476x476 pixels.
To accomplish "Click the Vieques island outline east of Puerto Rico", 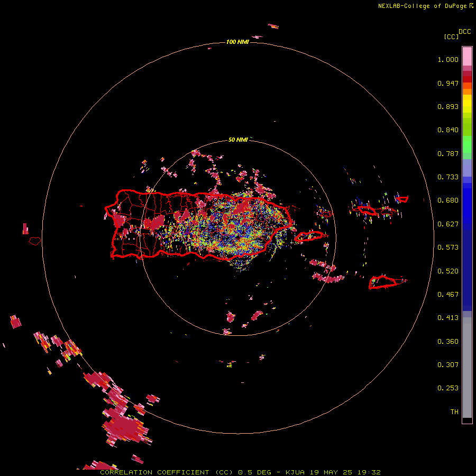I will (309, 236).
